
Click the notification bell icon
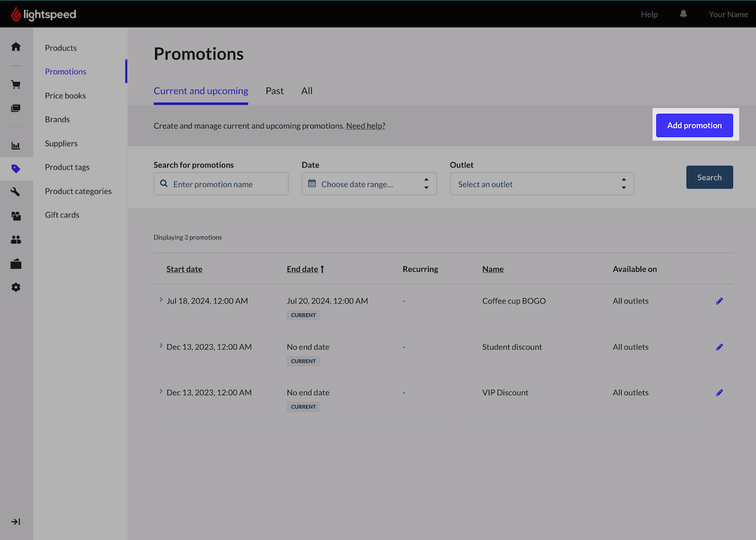683,14
